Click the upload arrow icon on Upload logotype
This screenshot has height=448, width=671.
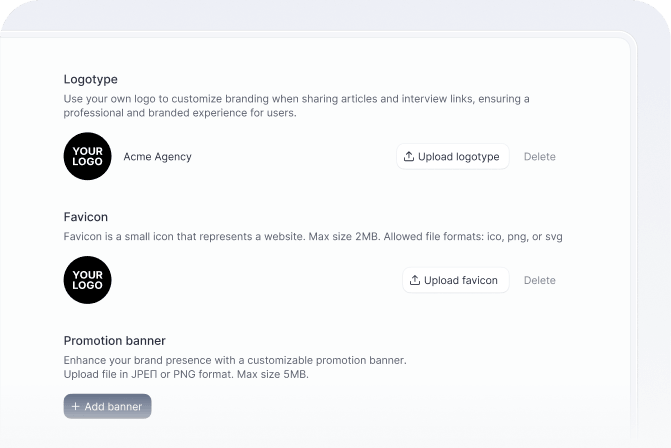[x=409, y=157]
